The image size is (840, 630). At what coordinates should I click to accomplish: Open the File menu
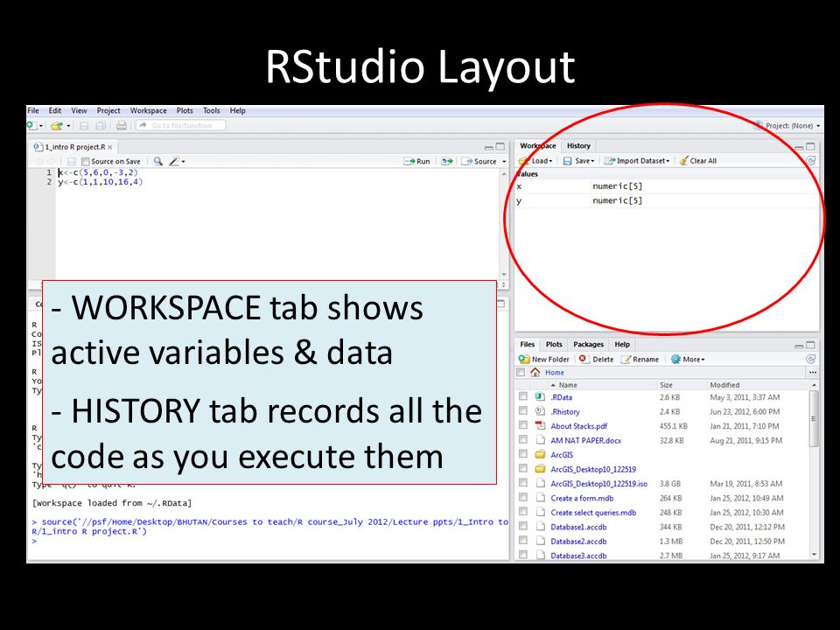point(33,111)
